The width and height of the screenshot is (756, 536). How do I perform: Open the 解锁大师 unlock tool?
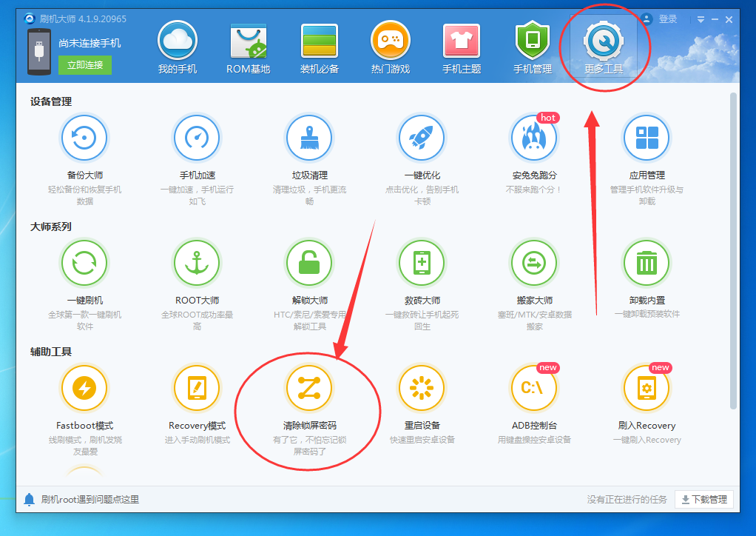308,263
